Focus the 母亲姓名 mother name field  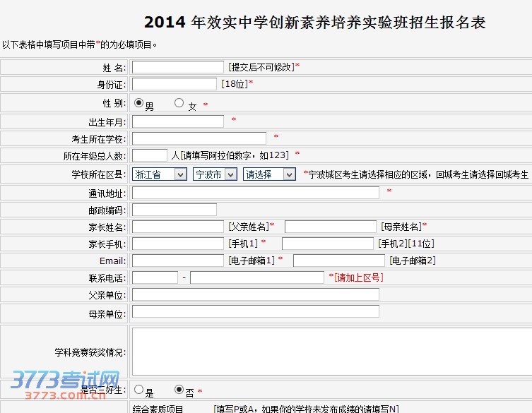pyautogui.click(x=330, y=227)
